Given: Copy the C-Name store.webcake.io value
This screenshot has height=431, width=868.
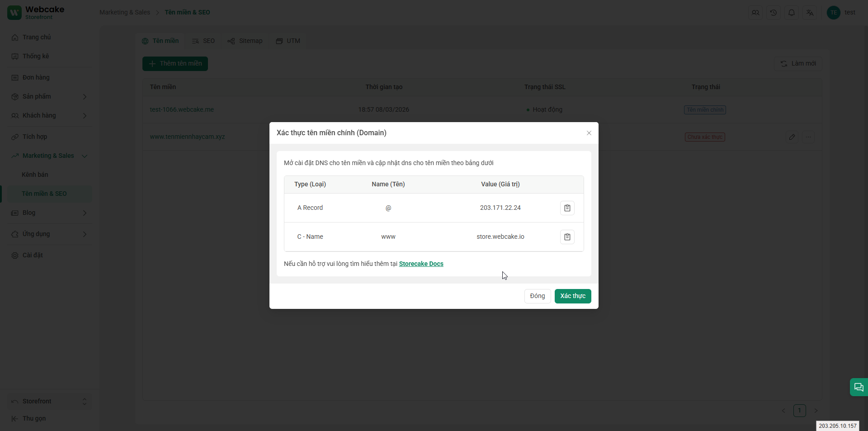Looking at the screenshot, I should (x=567, y=237).
